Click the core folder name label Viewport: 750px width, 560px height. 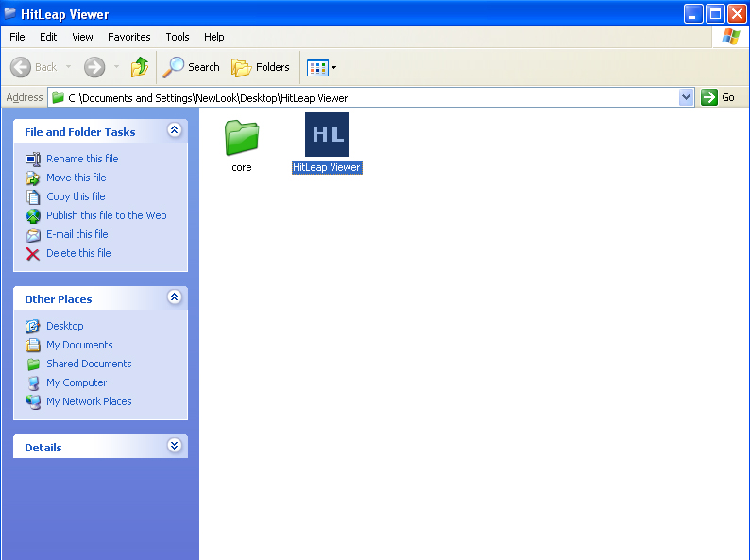(x=242, y=168)
